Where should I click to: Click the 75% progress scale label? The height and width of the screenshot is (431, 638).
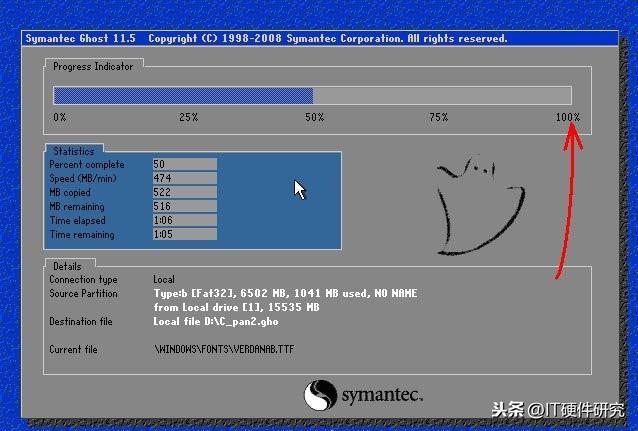439,117
